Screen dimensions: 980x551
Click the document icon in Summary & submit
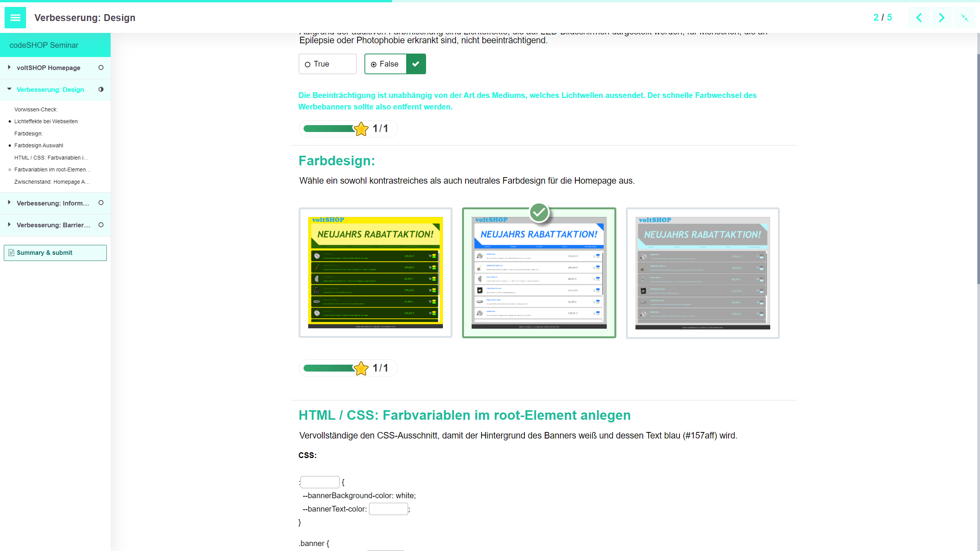[x=11, y=253]
